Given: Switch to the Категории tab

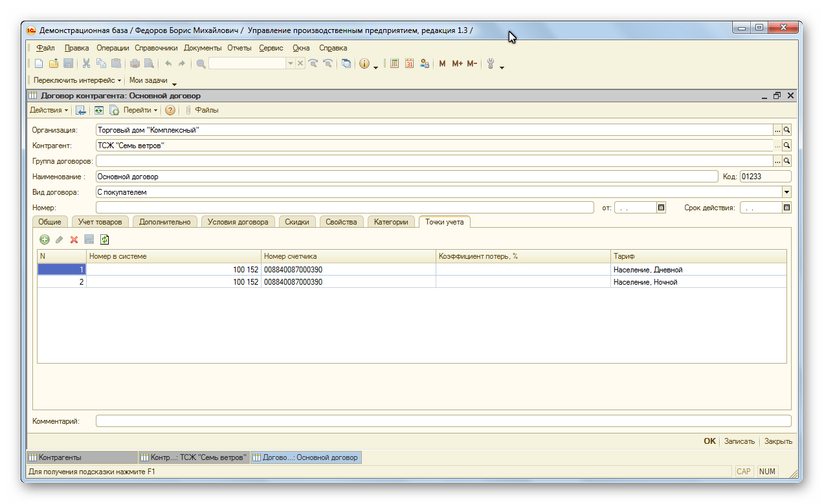Looking at the screenshot, I should 391,222.
